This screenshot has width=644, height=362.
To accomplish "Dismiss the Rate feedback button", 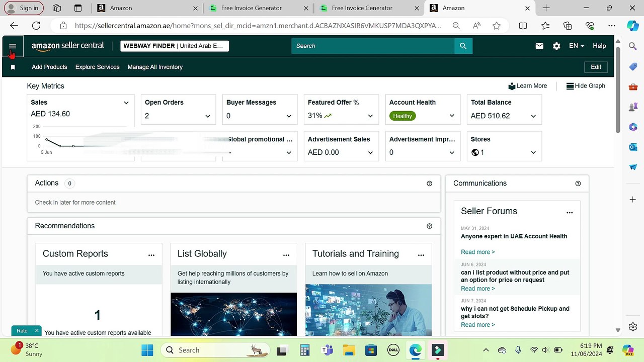I will click(37, 330).
